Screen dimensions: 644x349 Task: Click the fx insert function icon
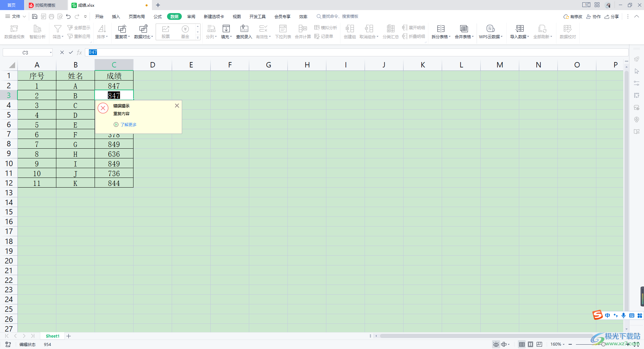pos(79,52)
